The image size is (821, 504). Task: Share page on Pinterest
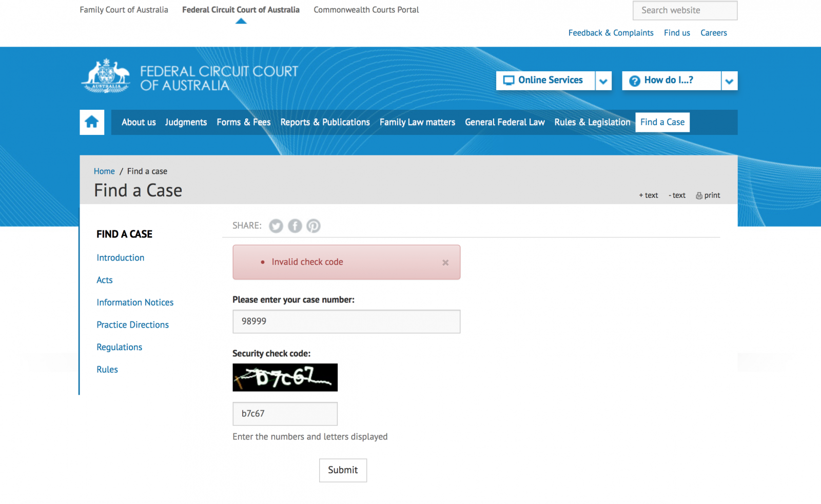[314, 226]
